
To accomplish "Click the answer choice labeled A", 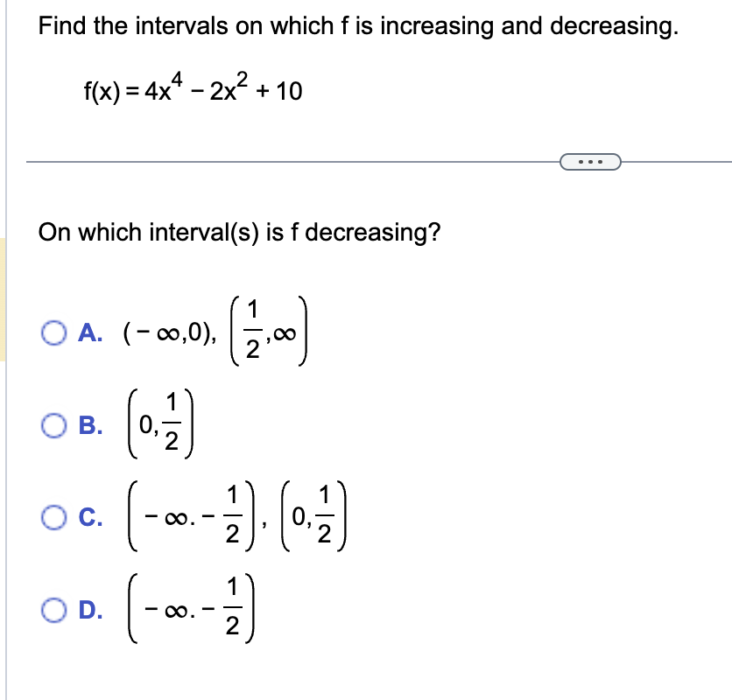I will pos(92,330).
